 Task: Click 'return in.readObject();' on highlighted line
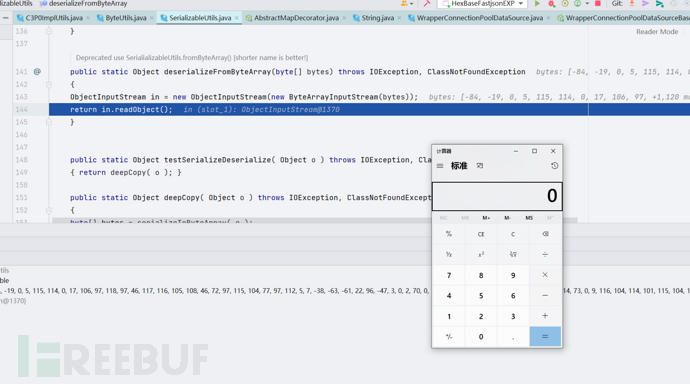coord(121,109)
